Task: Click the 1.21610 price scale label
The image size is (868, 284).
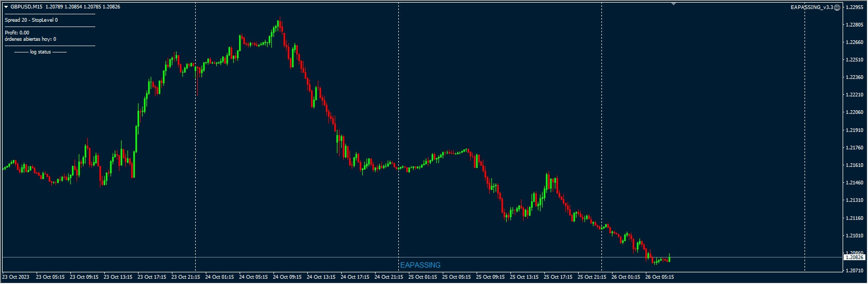Action: pos(855,165)
